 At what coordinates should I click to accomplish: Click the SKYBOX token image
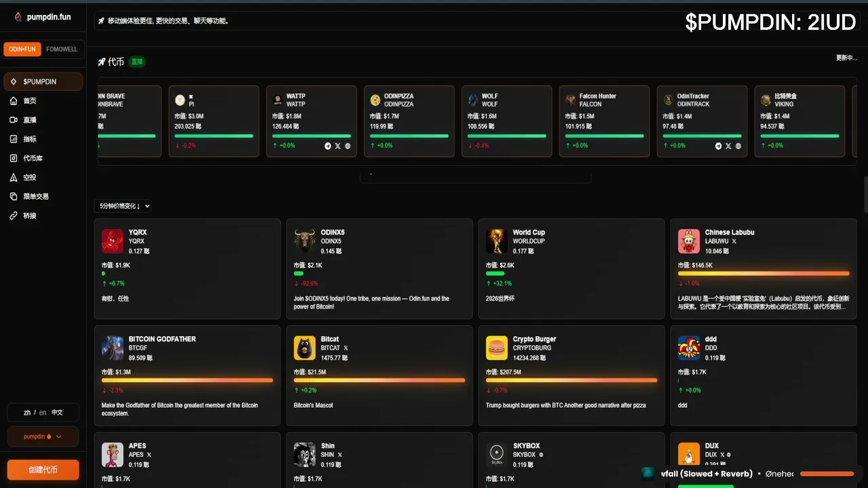[x=497, y=455]
